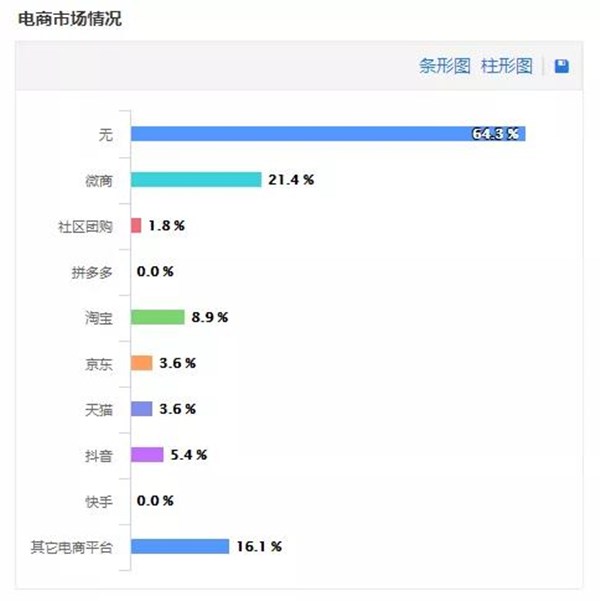Click the blue 无 bar showing 64.3%
Screen dimensions: 600x601
coord(328,134)
